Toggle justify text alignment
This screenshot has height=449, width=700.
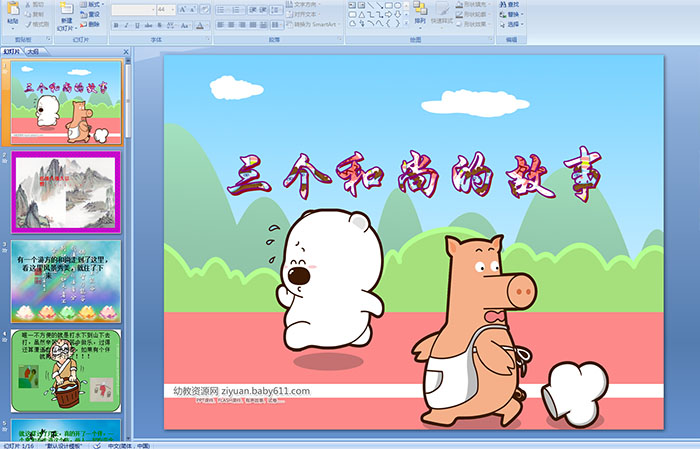pos(253,25)
